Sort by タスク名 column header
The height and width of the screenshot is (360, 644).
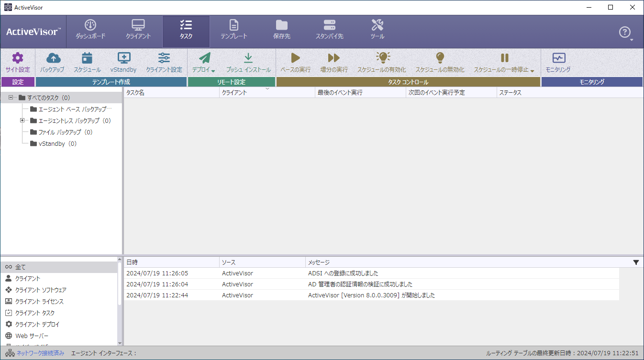coord(171,93)
